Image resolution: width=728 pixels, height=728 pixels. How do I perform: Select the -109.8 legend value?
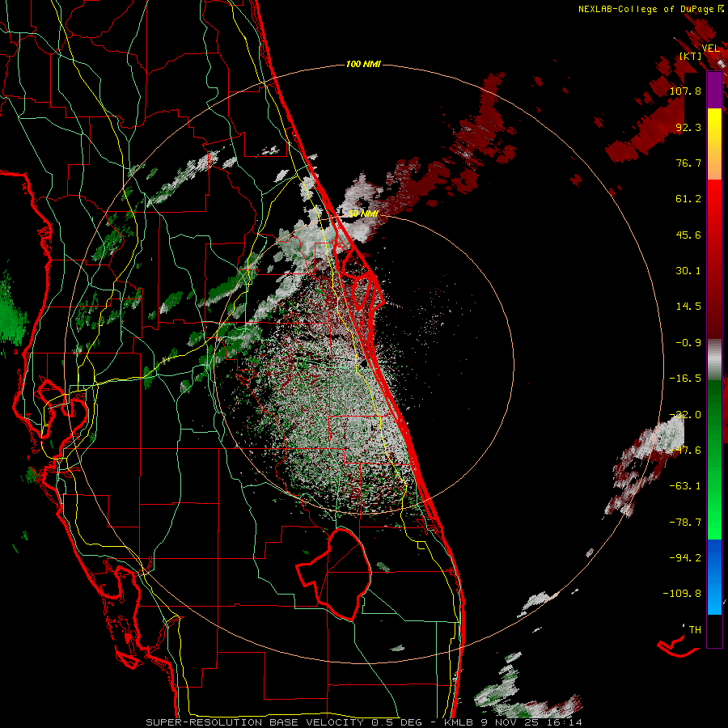682,594
